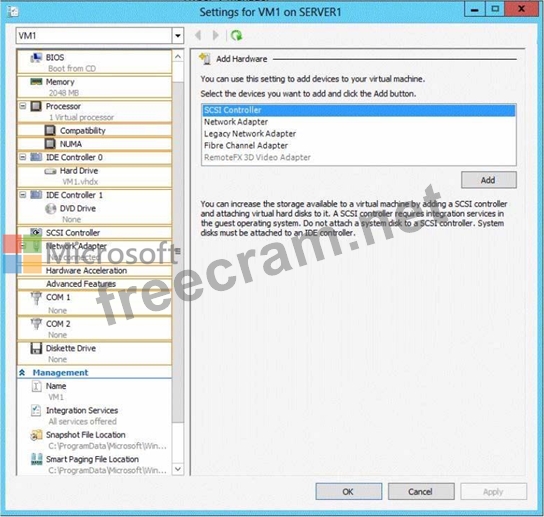Select the Advanced Features item
This screenshot has width=544, height=517.
pyautogui.click(x=94, y=284)
